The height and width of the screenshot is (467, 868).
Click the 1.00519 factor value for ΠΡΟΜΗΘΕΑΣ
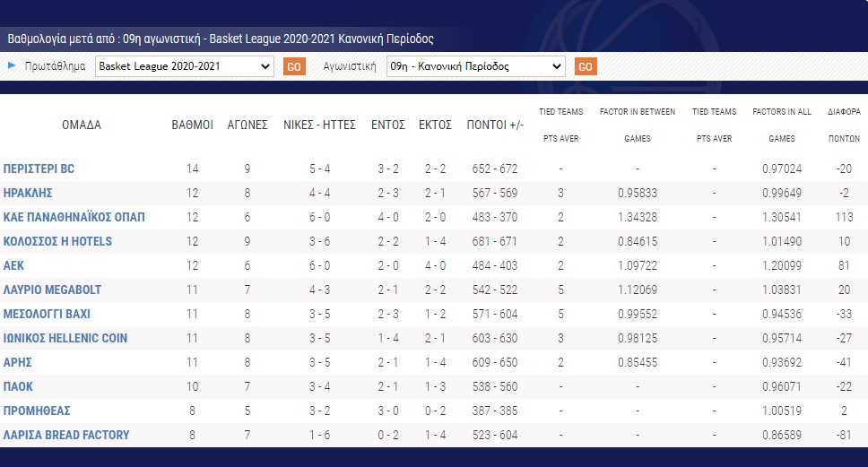coord(782,411)
